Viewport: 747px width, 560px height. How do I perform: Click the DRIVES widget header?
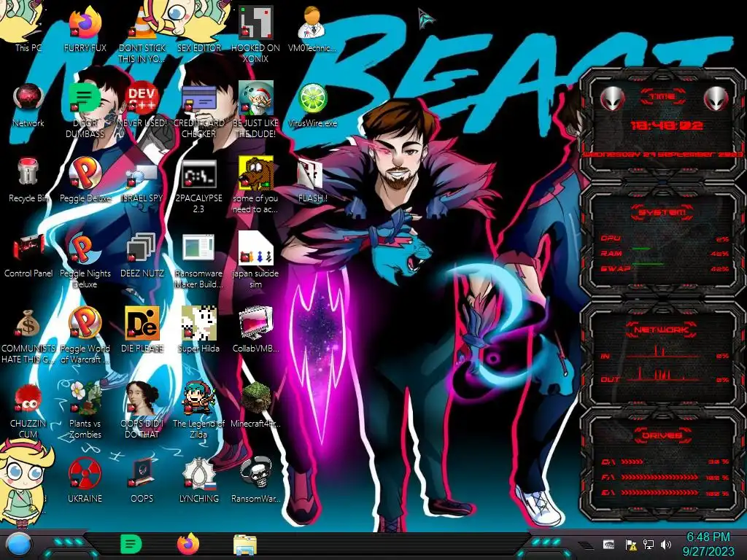[x=662, y=435]
